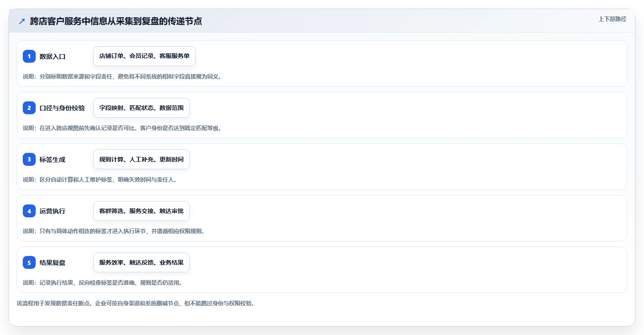Image resolution: width=644 pixels, height=335 pixels.
Task: Select the 标签生成 step title
Action: coord(52,159)
